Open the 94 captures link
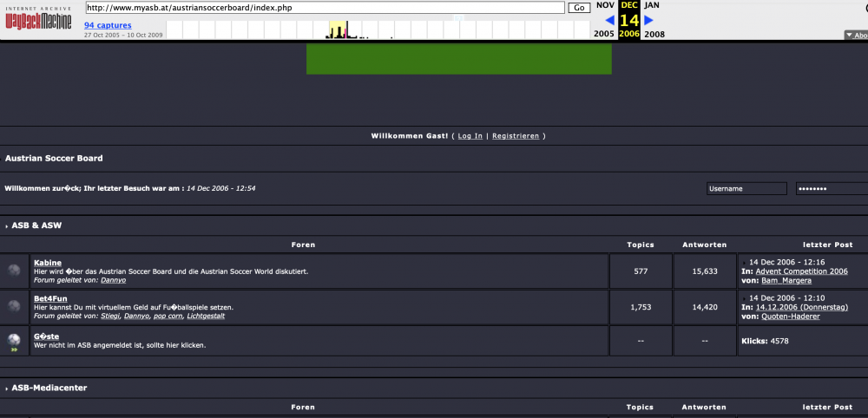The width and height of the screenshot is (868, 418). point(108,25)
